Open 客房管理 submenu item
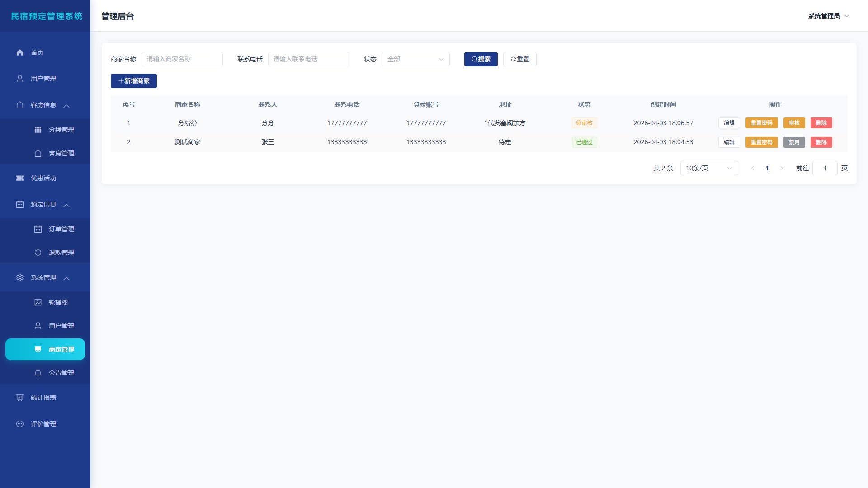The image size is (868, 488). pyautogui.click(x=45, y=153)
